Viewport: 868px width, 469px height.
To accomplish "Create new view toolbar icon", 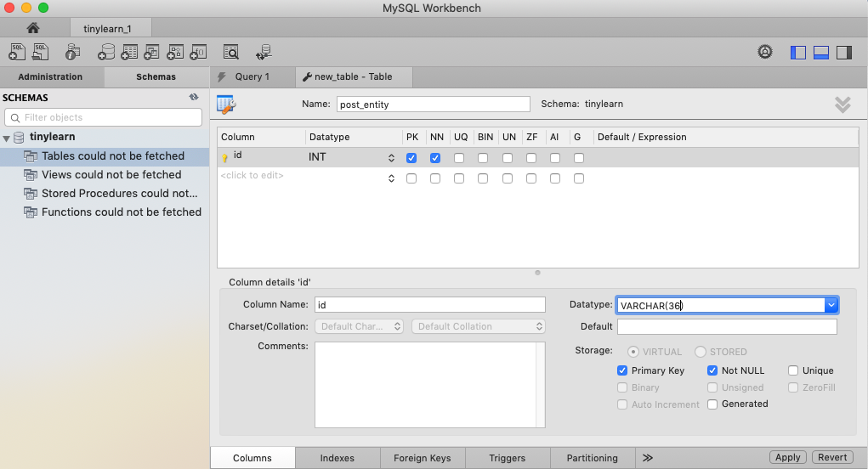I will coord(151,52).
